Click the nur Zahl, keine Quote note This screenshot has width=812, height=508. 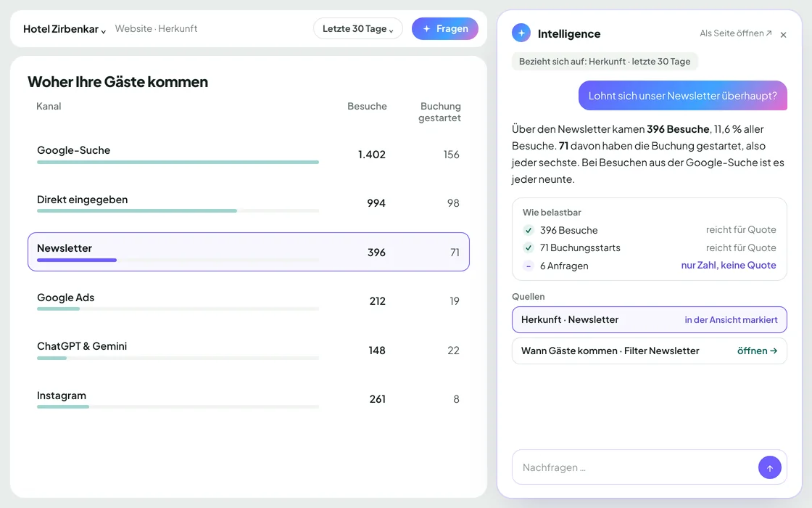[x=728, y=266]
